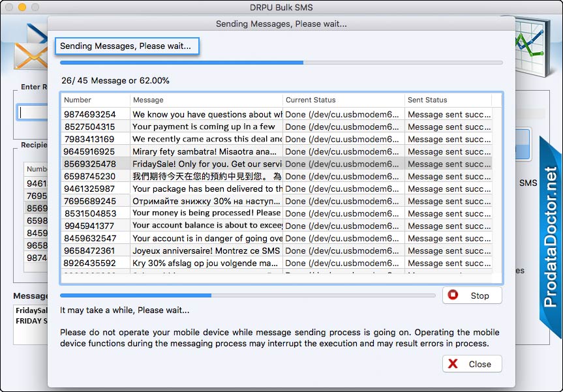Image resolution: width=563 pixels, height=392 pixels.
Task: Click the 'Kry 30% afslag' message cell
Action: pos(205,263)
